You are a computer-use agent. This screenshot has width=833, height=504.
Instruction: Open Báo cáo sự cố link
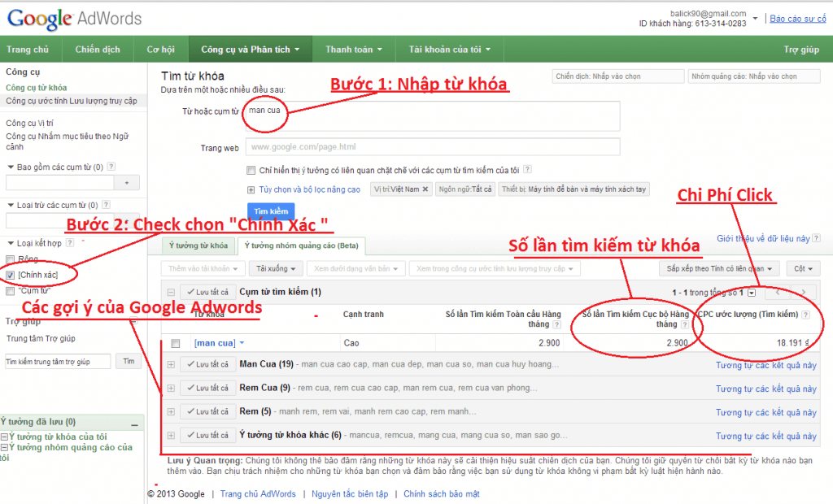pos(798,19)
